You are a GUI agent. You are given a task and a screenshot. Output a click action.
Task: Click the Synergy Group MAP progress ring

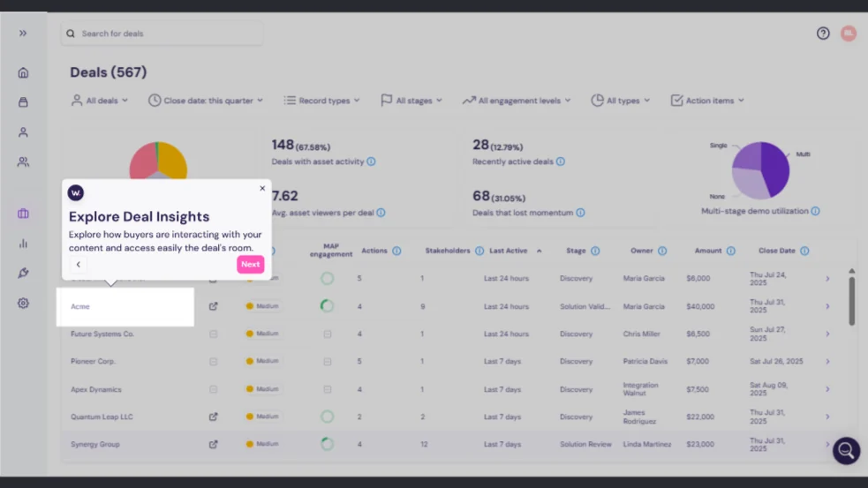point(328,444)
